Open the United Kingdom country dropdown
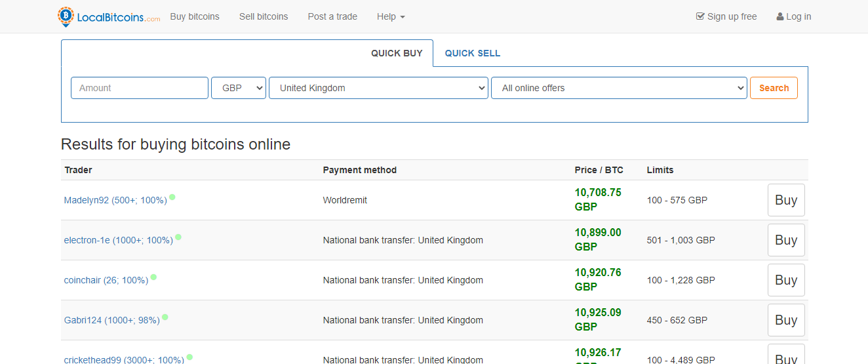This screenshot has height=364, width=868. click(x=378, y=88)
